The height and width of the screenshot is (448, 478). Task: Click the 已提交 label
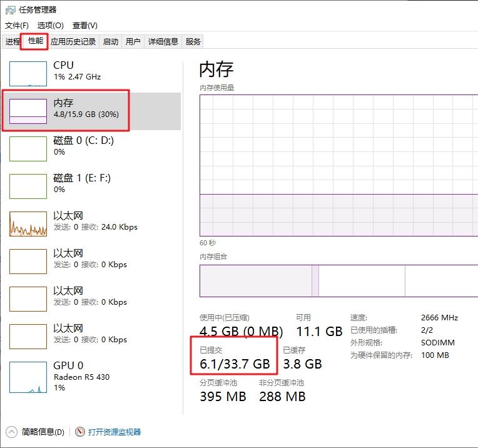pyautogui.click(x=211, y=350)
